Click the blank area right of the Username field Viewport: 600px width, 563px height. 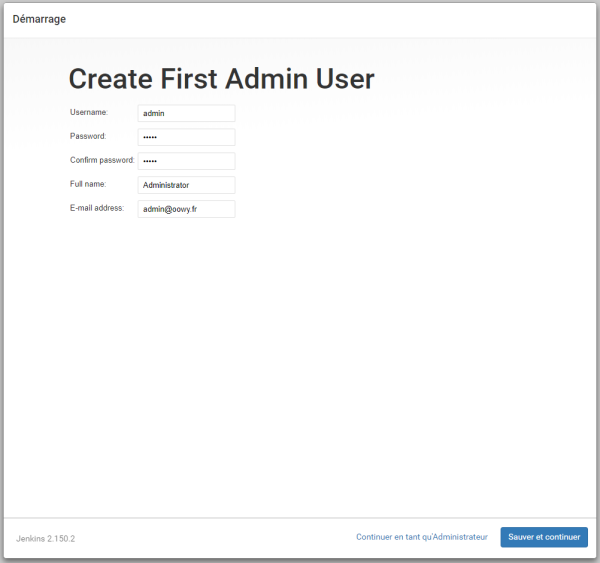(400, 113)
